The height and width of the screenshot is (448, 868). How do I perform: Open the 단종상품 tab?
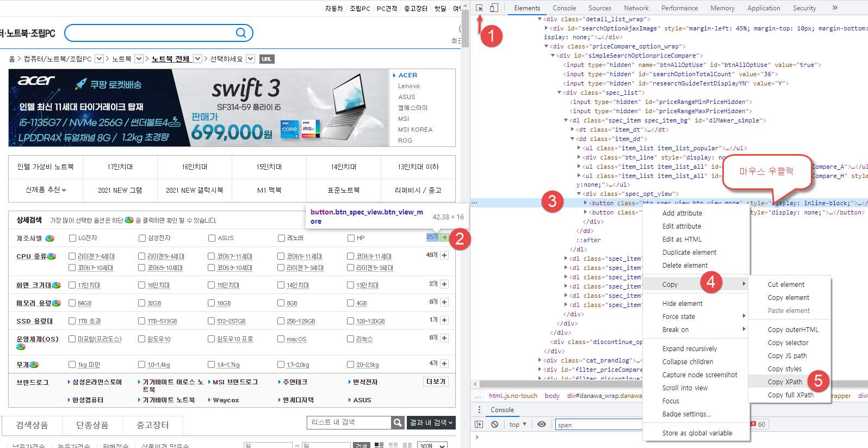tap(92, 425)
